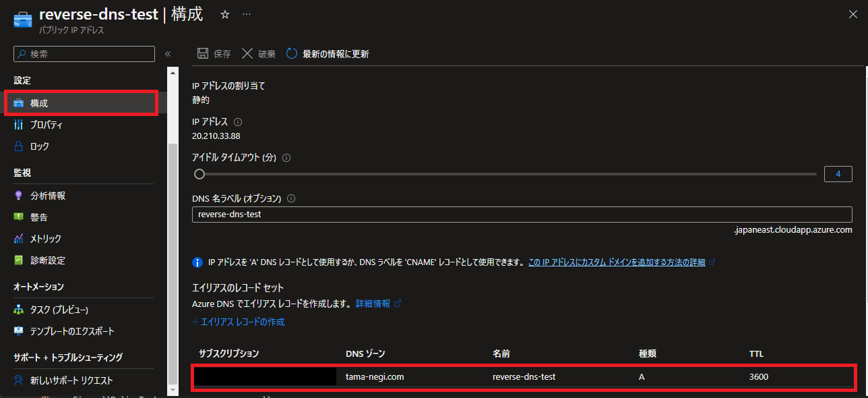Click the 分析情報 lightbulb icon
Screen dimensions: 868x398
[19, 196]
